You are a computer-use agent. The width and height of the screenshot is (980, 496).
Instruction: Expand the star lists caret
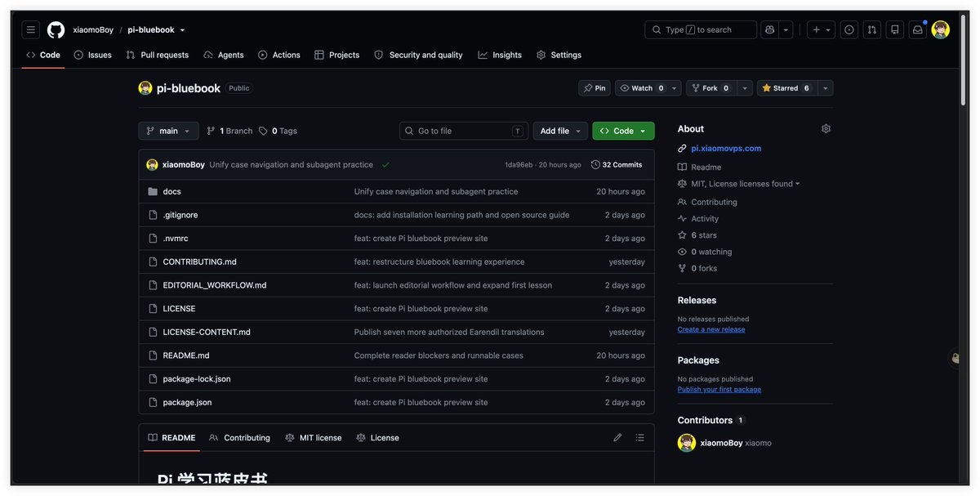pos(825,88)
